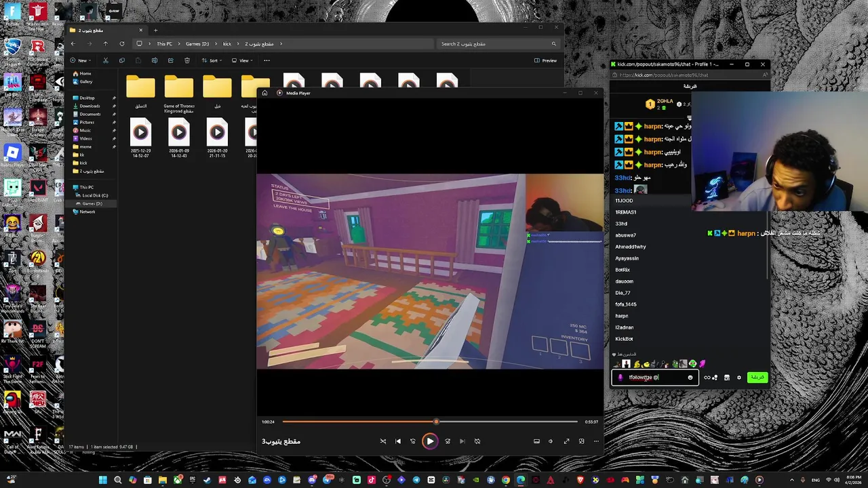The image size is (868, 488).
Task: Open Videos in File Explorer sidebar
Action: pyautogui.click(x=85, y=138)
